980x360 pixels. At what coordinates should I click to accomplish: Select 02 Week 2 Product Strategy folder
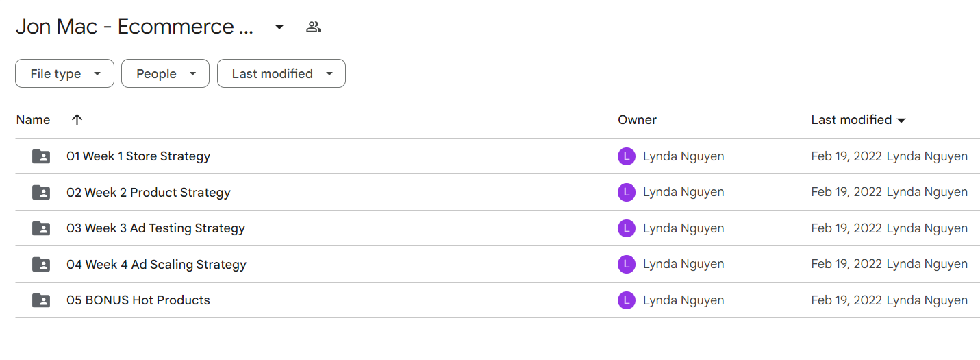pos(497,193)
